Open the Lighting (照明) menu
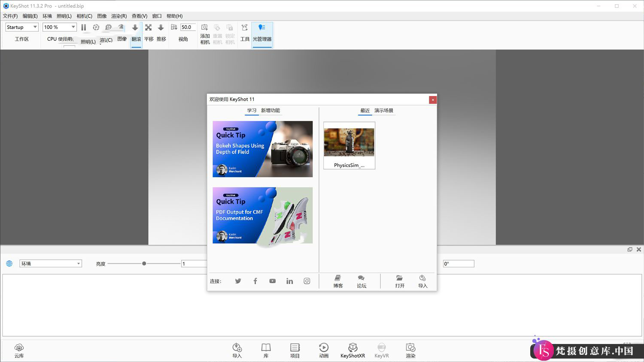This screenshot has height=362, width=644. click(64, 16)
